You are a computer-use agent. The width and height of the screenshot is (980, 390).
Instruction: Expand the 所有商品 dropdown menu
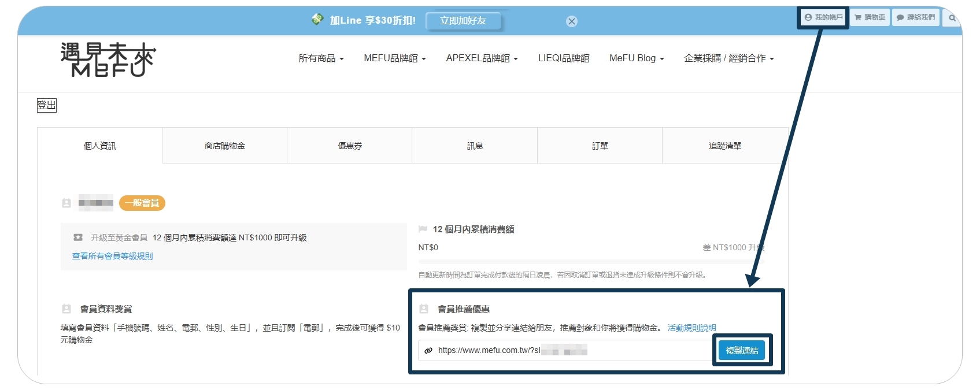[321, 58]
